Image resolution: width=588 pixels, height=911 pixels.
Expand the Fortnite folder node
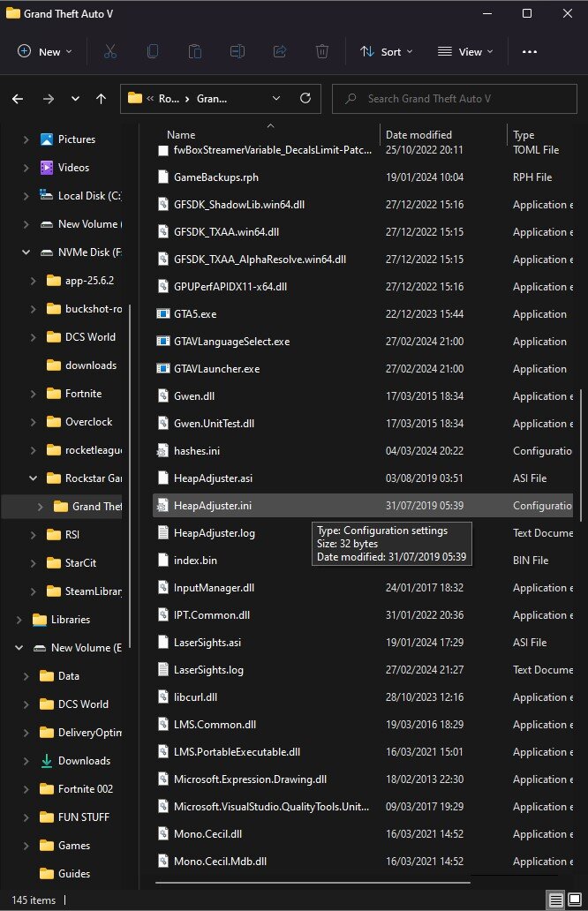pos(34,394)
